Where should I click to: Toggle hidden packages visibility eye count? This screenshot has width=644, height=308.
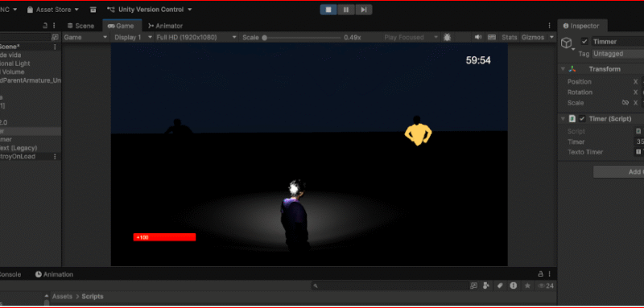pyautogui.click(x=546, y=285)
